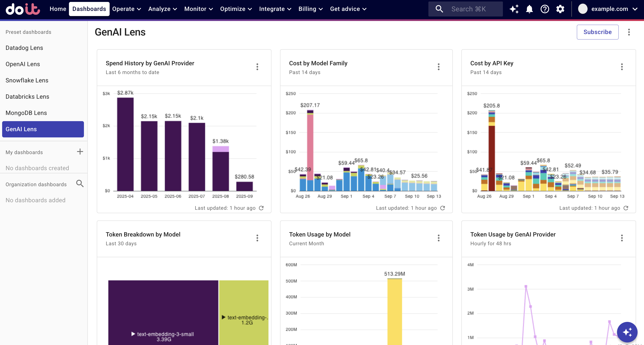Open the search magnifier icon

[439, 9]
